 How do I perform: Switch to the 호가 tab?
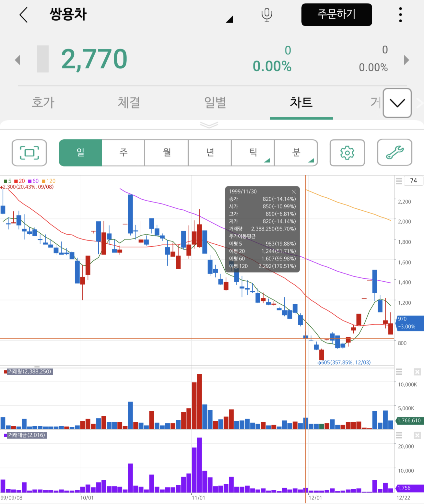pyautogui.click(x=43, y=102)
